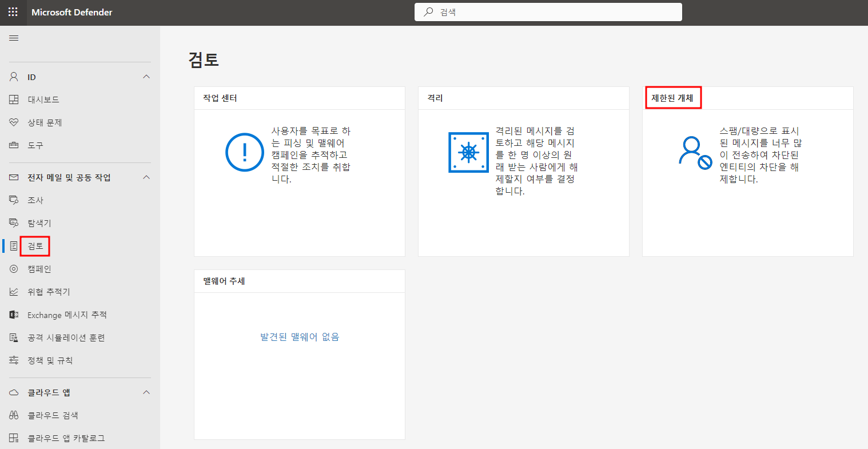
Task: Collapse the 클라우드 앱 section chevron
Action: tap(146, 392)
